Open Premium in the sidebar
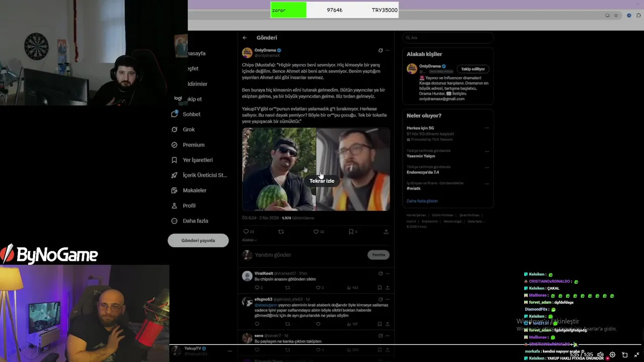The image size is (644, 362). pos(188,145)
